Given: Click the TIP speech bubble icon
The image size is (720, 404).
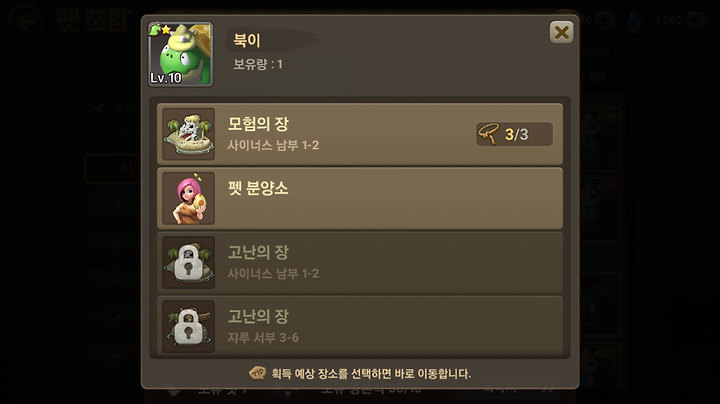Looking at the screenshot, I should [257, 373].
